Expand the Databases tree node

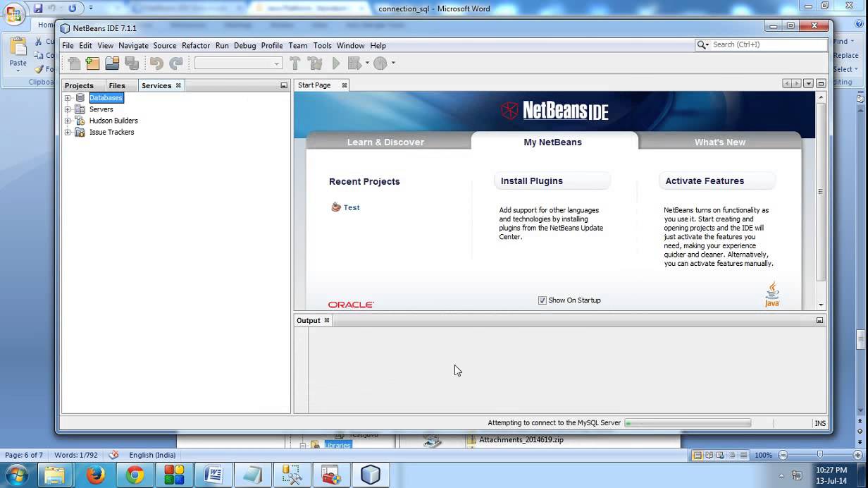pyautogui.click(x=68, y=98)
